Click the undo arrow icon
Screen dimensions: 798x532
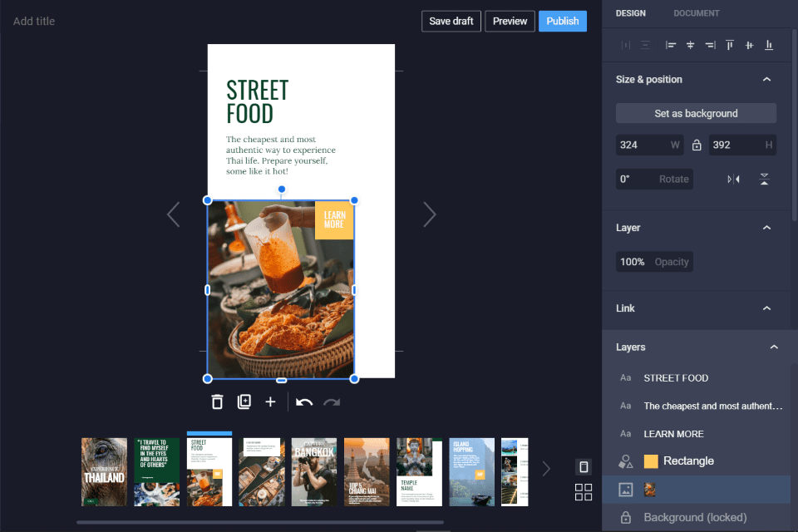click(x=304, y=402)
